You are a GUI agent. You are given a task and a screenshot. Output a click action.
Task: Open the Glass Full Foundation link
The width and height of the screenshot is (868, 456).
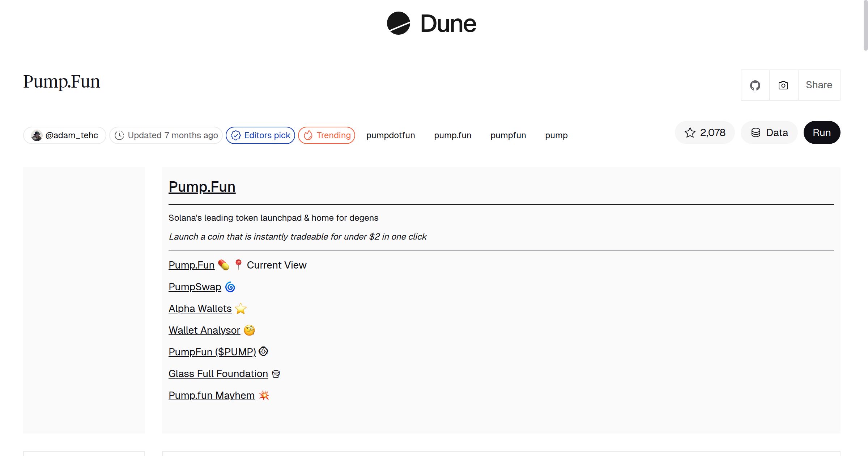218,373
